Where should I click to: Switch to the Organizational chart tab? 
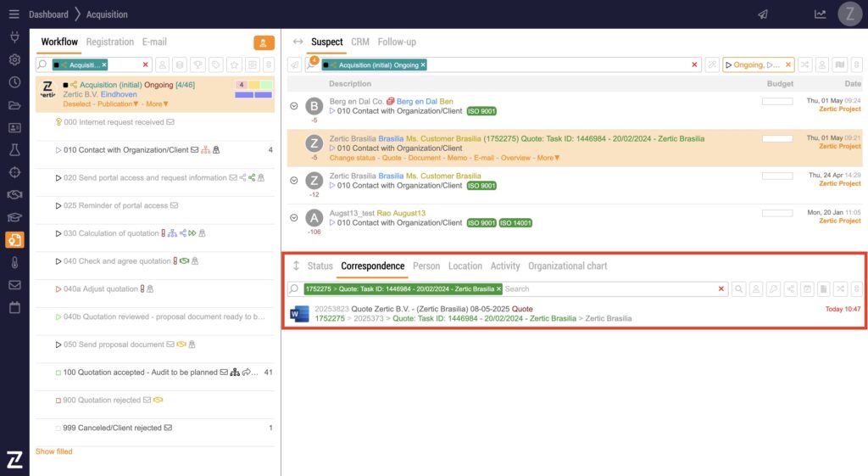567,266
